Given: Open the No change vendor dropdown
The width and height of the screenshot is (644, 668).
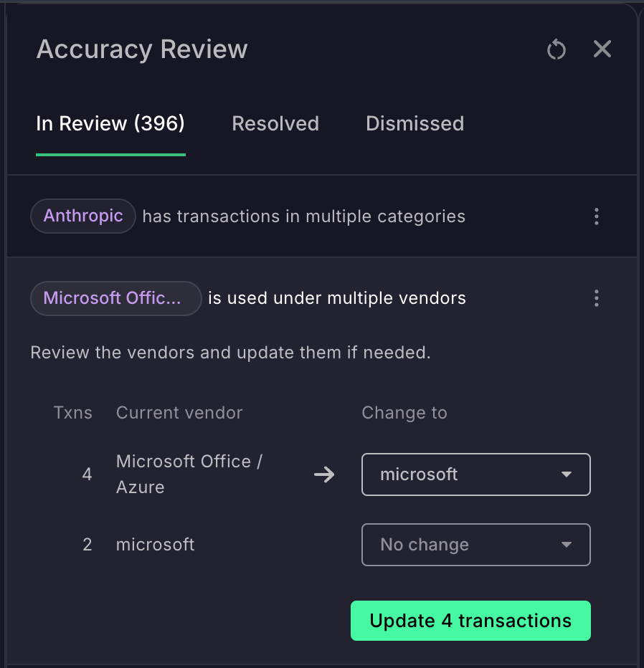Looking at the screenshot, I should pos(476,545).
